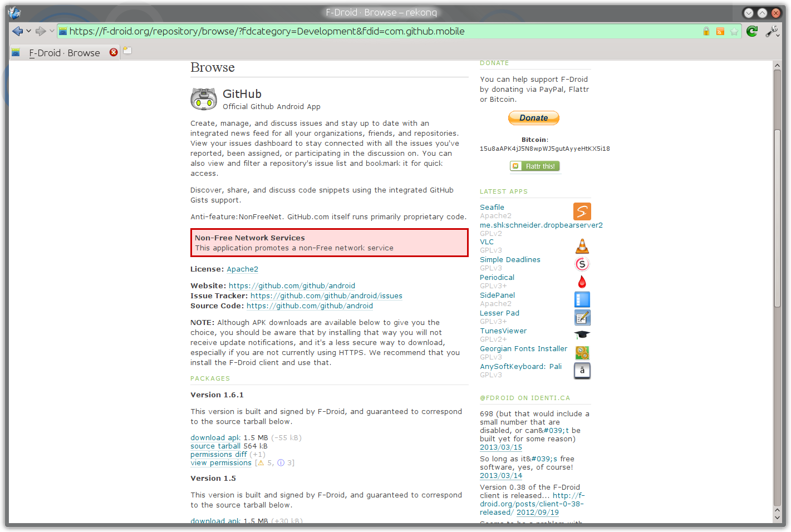Click the Georgian Fonts Installer icon
Viewport: 791px width, 532px height.
[x=582, y=353]
